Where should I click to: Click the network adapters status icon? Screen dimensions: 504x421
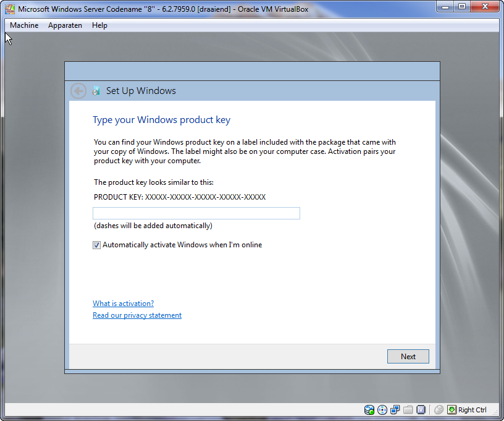[x=395, y=410]
